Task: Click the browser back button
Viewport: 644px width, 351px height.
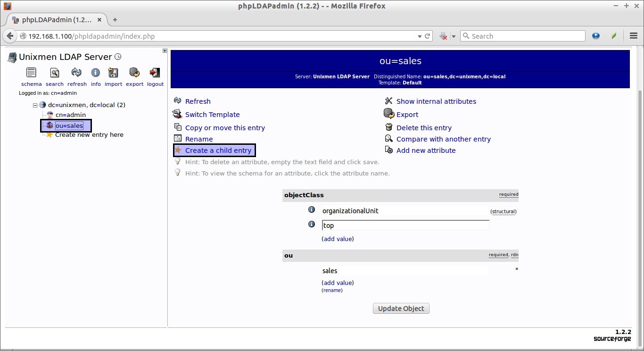Action: coord(10,36)
